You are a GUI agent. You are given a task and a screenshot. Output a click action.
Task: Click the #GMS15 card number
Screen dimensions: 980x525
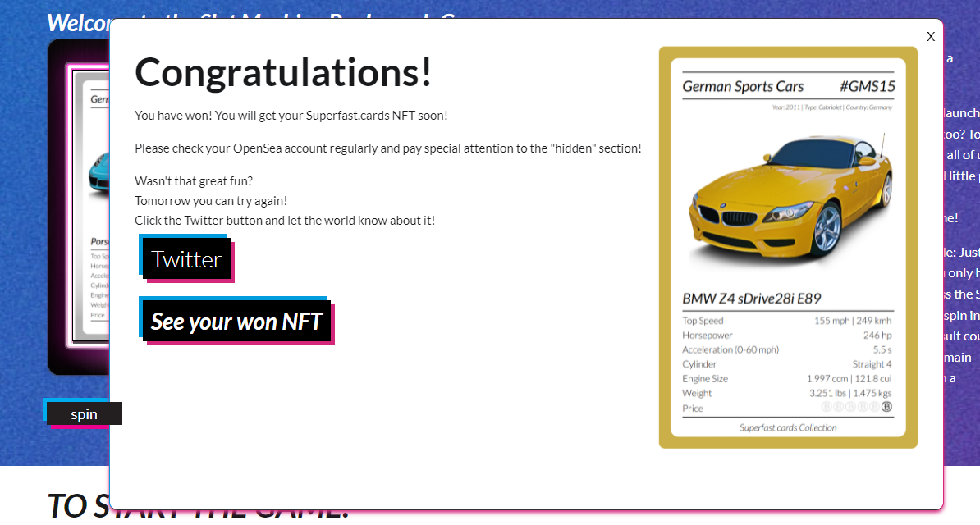pyautogui.click(x=868, y=86)
